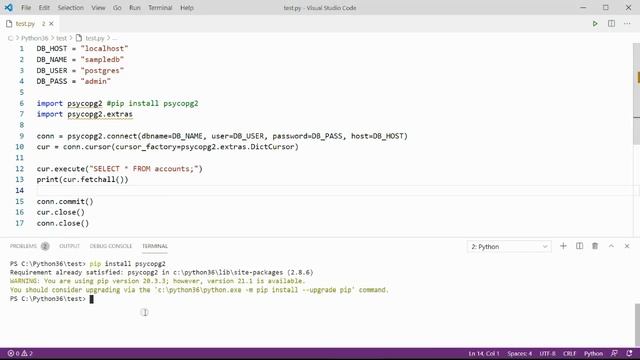Maximize the panel with the chevron-up icon

click(611, 246)
